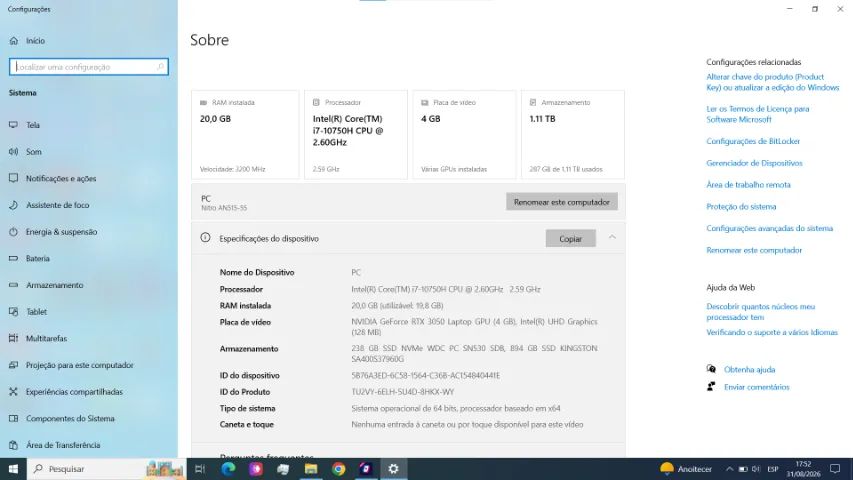The width and height of the screenshot is (853, 480).
Task: Open the stacked windows app on taskbar
Action: coord(283,469)
